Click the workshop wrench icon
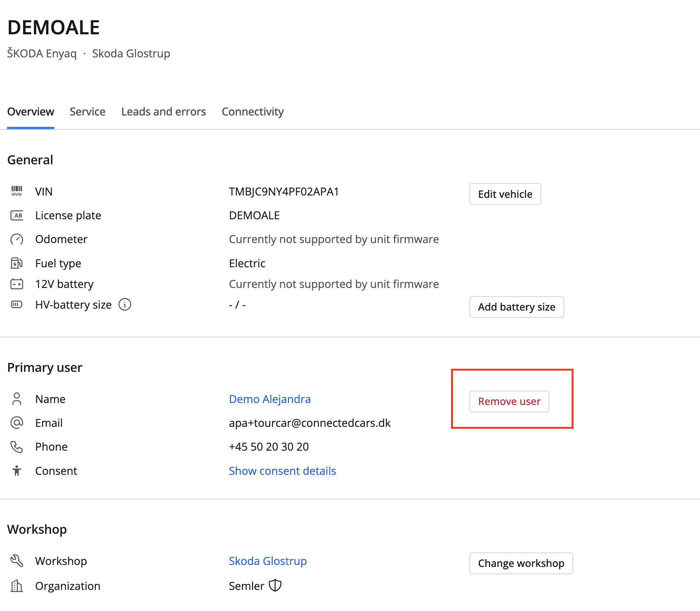The height and width of the screenshot is (611, 700). 16,561
